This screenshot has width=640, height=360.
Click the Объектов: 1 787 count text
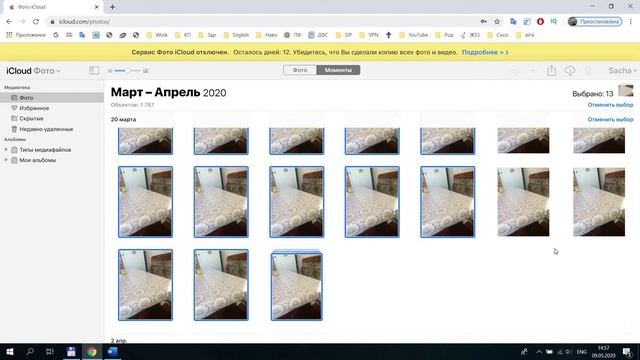tap(133, 105)
